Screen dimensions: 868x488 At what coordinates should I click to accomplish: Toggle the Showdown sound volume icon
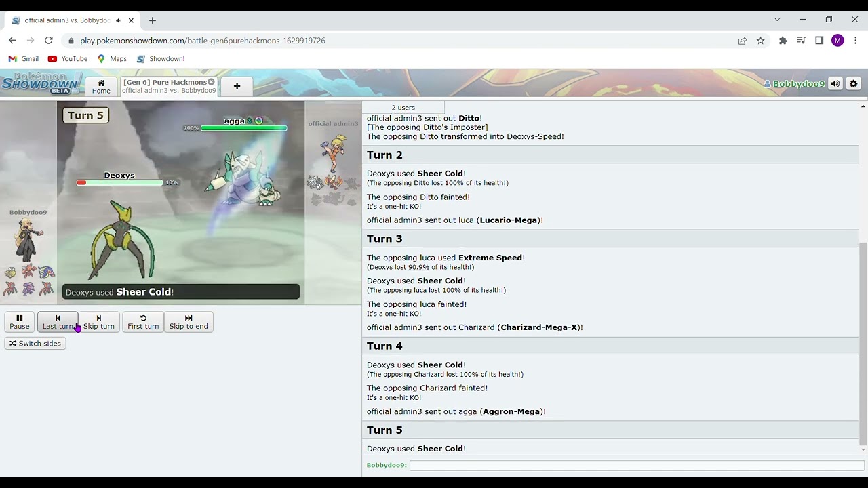tap(835, 84)
